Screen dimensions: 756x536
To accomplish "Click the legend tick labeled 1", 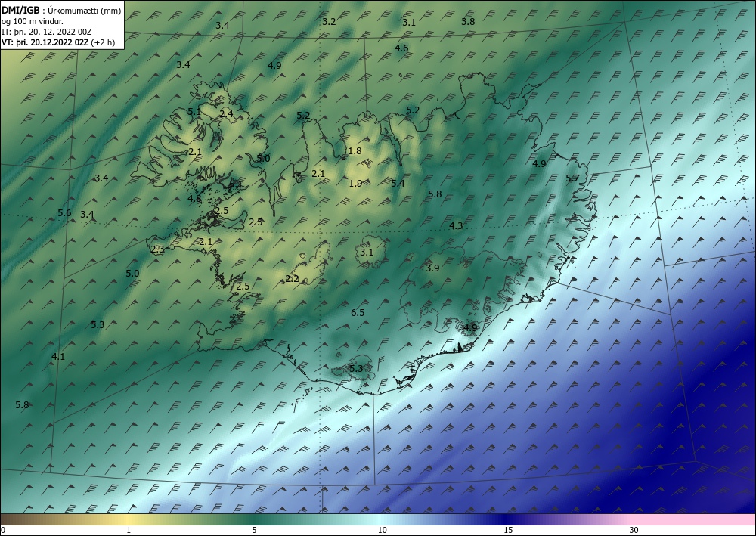I will click(x=129, y=531).
